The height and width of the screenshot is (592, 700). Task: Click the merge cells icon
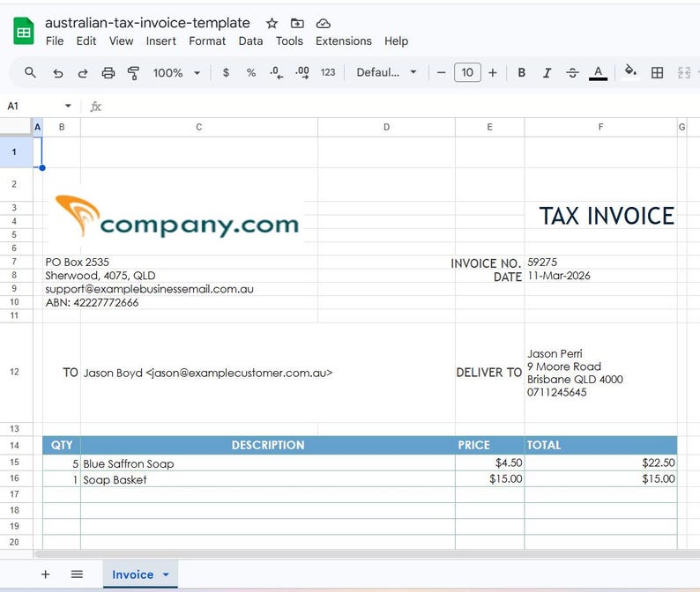684,73
